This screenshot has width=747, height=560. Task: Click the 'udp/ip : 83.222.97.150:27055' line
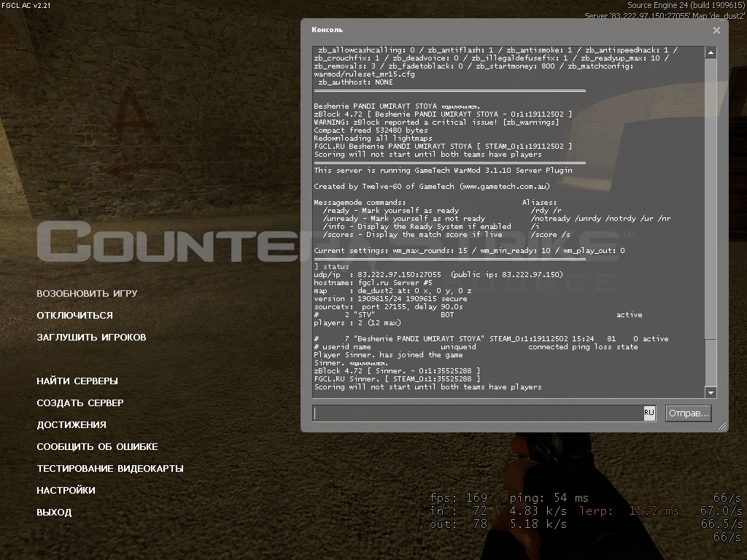coord(438,275)
